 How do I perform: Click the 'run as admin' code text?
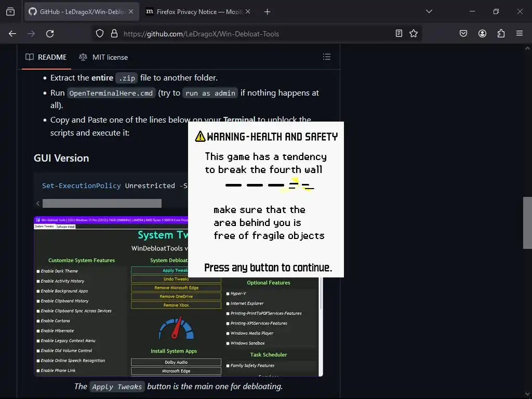210,94
